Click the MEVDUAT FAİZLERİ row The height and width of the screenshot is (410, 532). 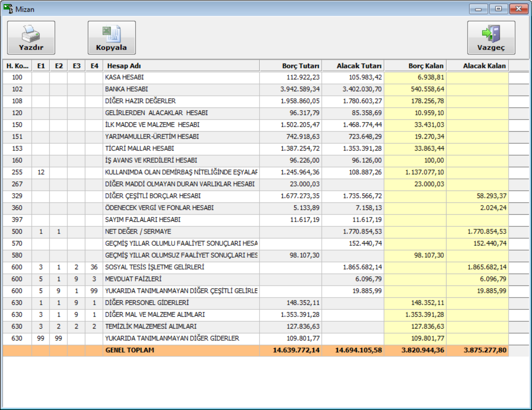[x=180, y=279]
